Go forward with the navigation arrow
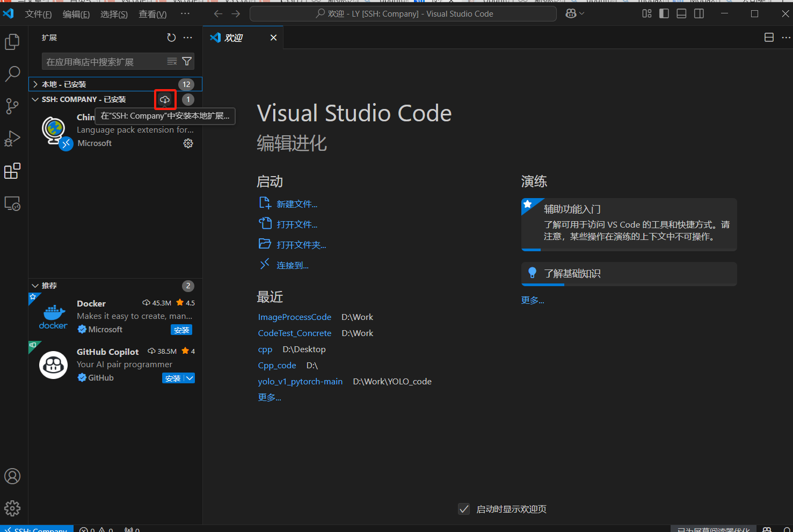The image size is (793, 532). [236, 14]
